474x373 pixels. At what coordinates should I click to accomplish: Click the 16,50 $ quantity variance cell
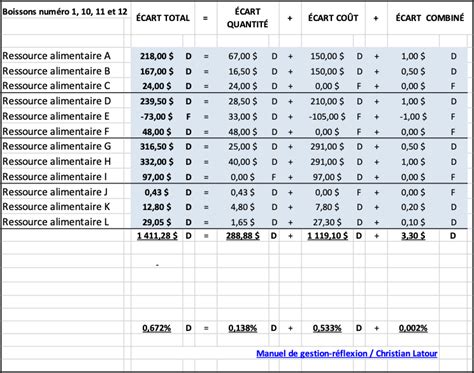[x=243, y=71]
